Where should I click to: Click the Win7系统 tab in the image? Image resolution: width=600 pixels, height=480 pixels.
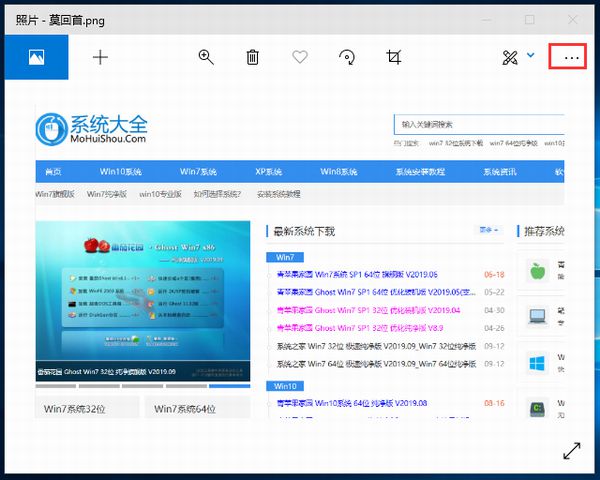[x=199, y=171]
